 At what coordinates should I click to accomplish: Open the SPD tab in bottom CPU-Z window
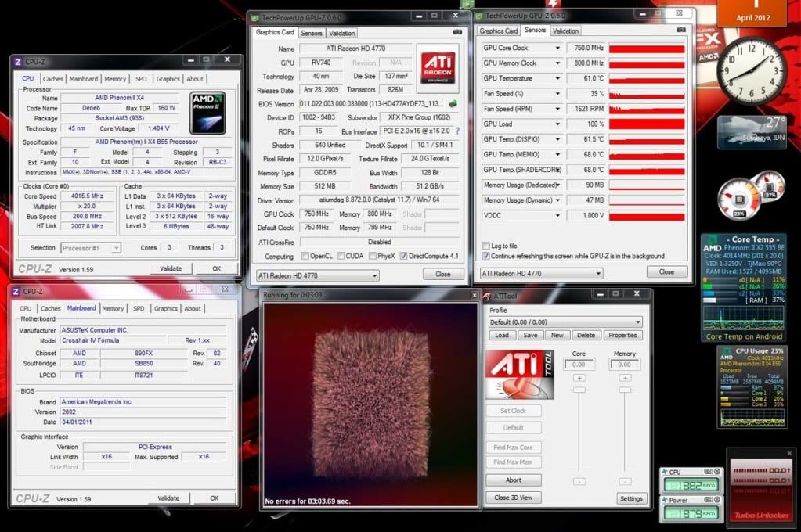pyautogui.click(x=139, y=309)
